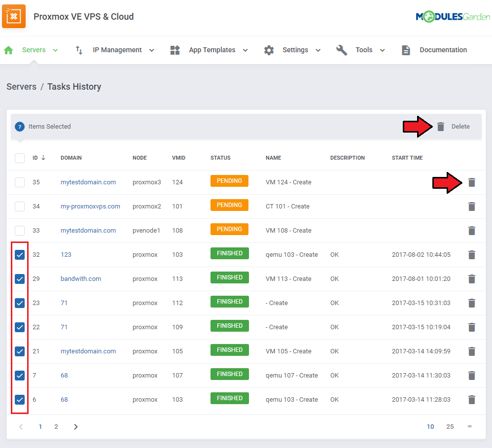
Task: Open bandwith.com domain link
Action: click(81, 278)
